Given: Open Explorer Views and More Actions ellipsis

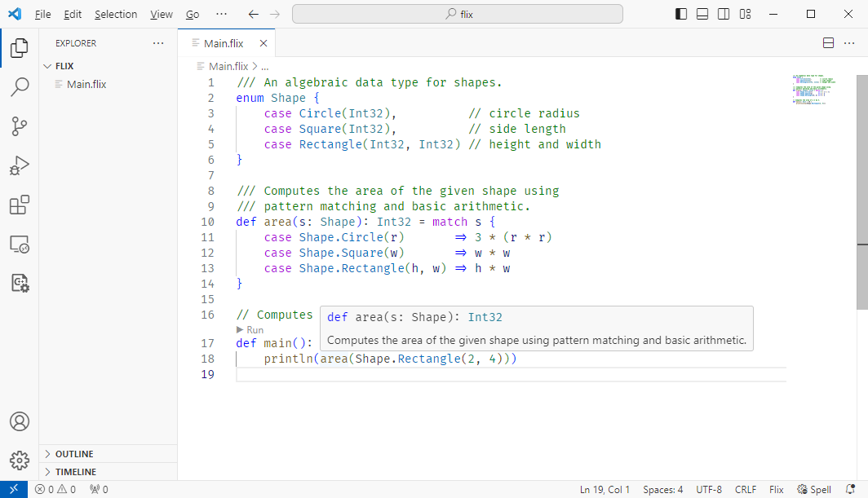Looking at the screenshot, I should pyautogui.click(x=158, y=43).
